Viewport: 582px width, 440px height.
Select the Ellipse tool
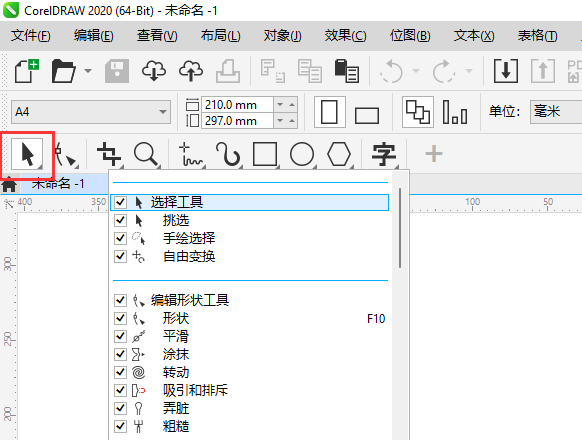302,154
